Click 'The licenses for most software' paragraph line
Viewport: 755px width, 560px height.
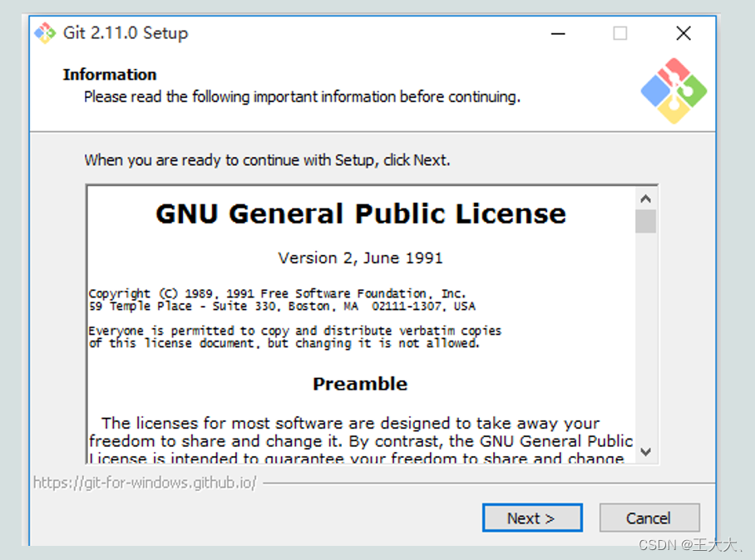tap(351, 424)
